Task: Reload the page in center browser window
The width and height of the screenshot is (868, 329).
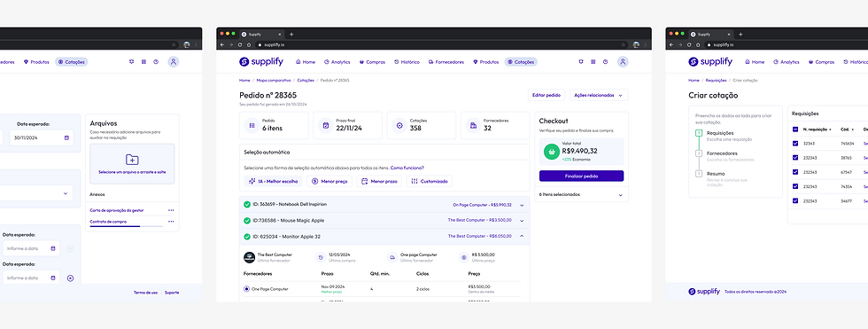Action: coord(240,45)
